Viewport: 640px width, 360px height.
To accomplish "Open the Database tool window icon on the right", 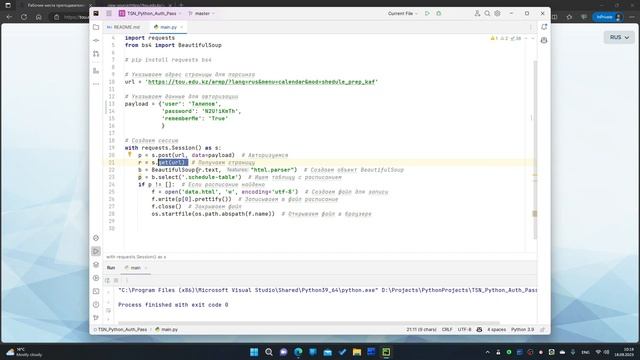I will pos(544,40).
